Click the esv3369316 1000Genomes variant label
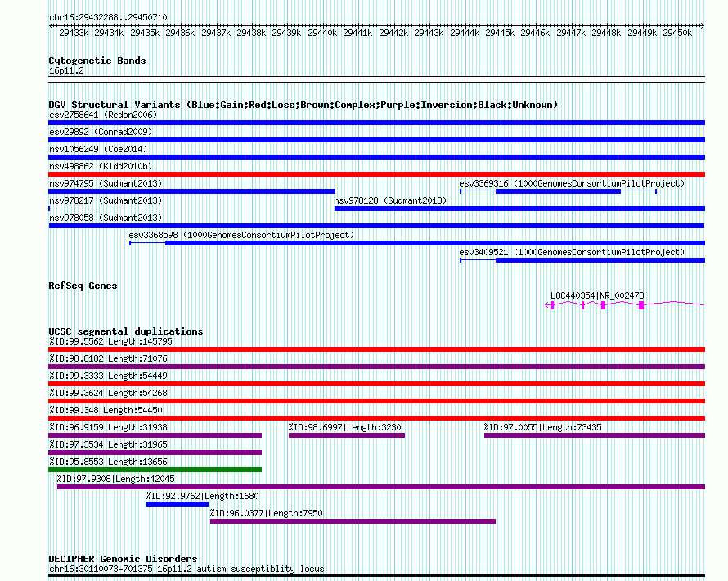This screenshot has height=581, width=728. [572, 183]
